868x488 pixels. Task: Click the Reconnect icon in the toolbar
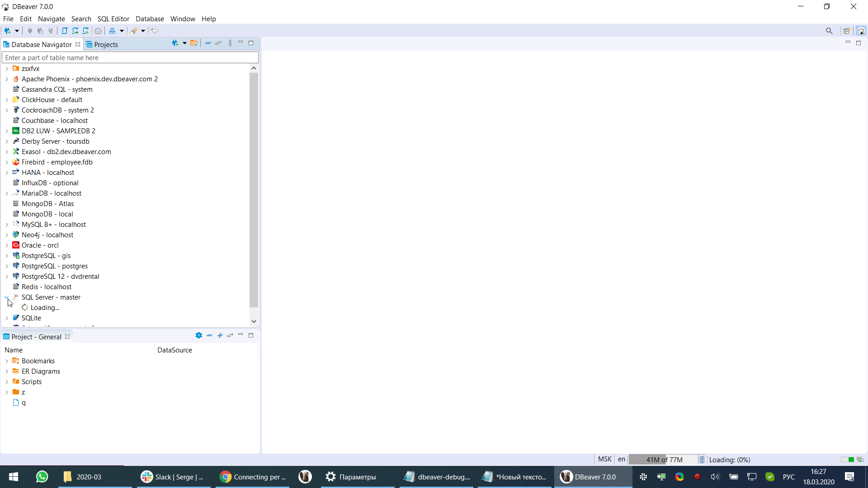[x=40, y=31]
